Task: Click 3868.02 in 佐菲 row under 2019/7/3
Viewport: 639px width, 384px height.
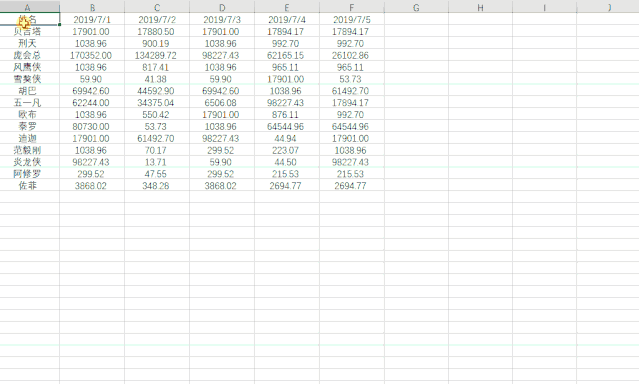Action: tap(222, 185)
